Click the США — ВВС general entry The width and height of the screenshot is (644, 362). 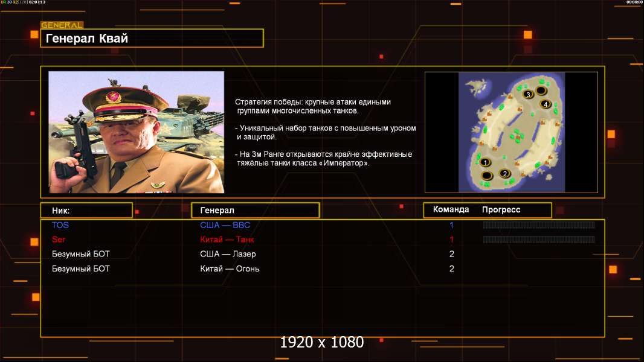point(225,225)
